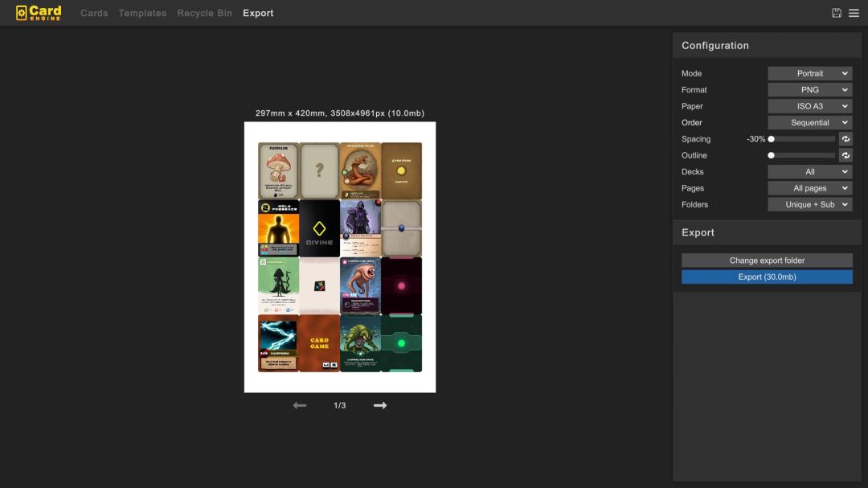Expand the Format dropdown set to PNG
Screen dimensions: 868x488
click(x=809, y=90)
